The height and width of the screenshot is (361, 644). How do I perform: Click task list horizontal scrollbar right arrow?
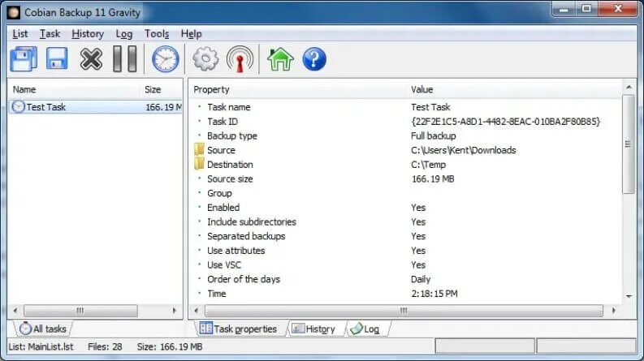175,311
